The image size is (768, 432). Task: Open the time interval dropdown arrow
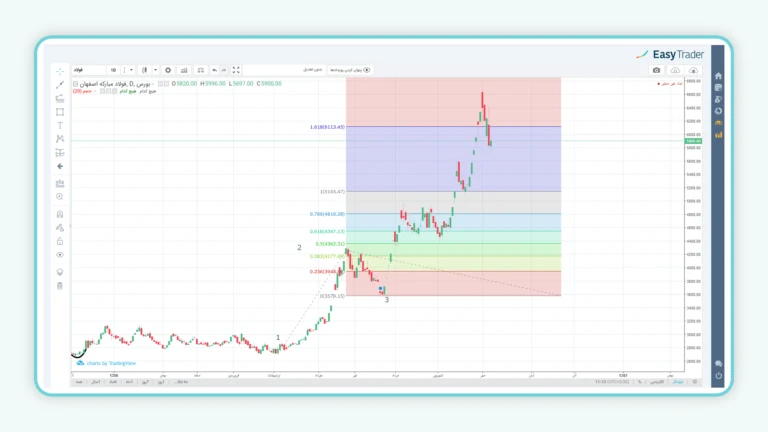tap(131, 70)
